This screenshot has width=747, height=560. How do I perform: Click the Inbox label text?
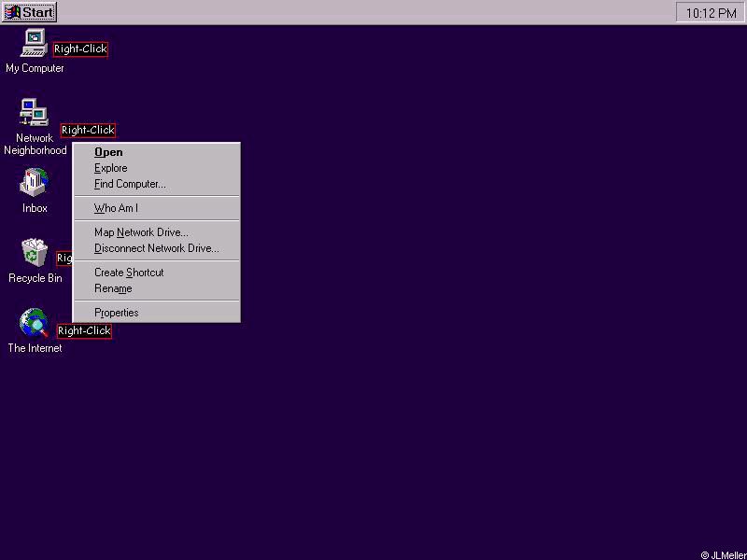pos(35,208)
